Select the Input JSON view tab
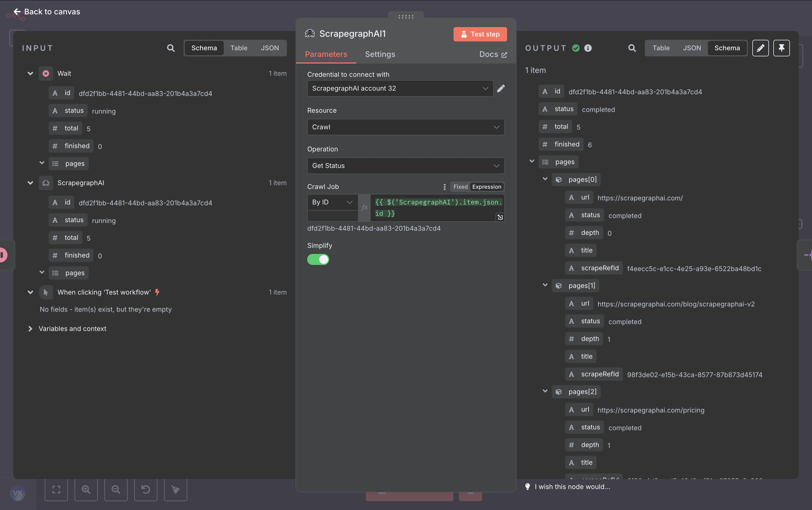 270,48
